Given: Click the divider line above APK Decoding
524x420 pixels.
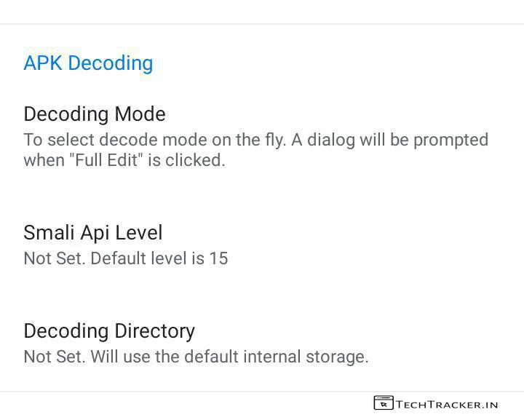Looking at the screenshot, I should tap(262, 24).
